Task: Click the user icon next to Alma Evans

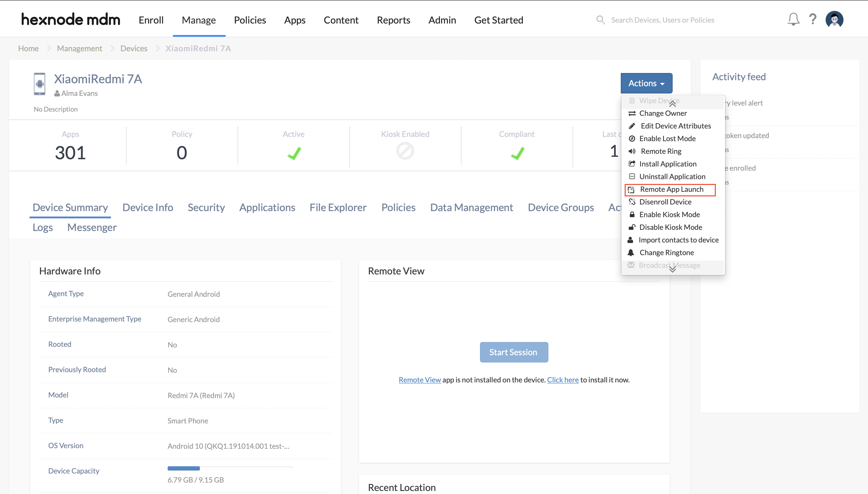Action: (x=57, y=93)
